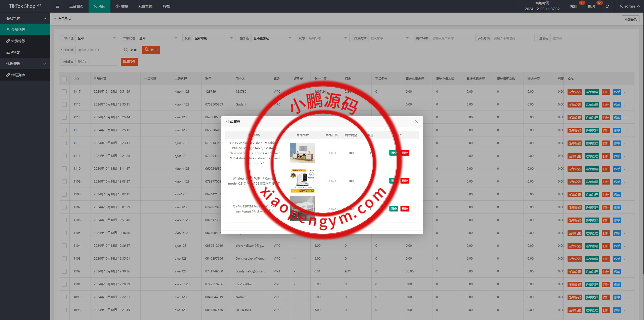Click the sidebar collapse hamburger icon
Screen dimensions: 644x320
coord(57,6)
